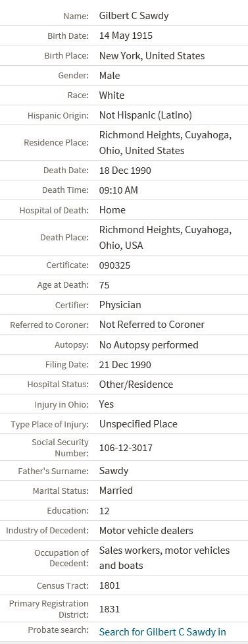This screenshot has height=644, width=248.
Task: Select the Hospital Status value Other/Residence
Action: tap(136, 385)
